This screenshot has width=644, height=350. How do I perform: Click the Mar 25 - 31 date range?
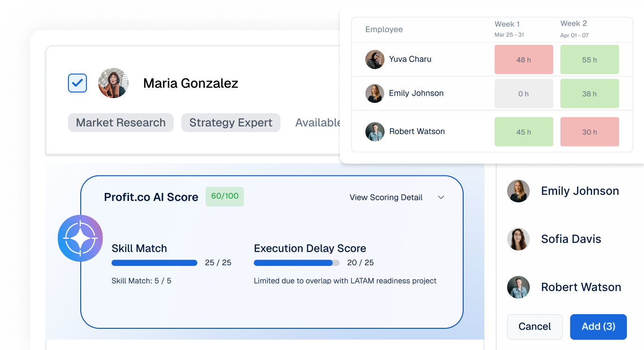click(509, 35)
